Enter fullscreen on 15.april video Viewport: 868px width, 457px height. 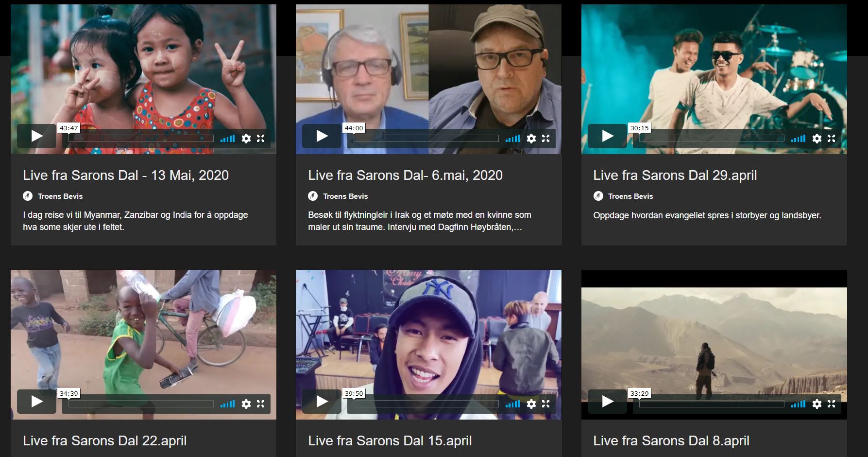545,404
